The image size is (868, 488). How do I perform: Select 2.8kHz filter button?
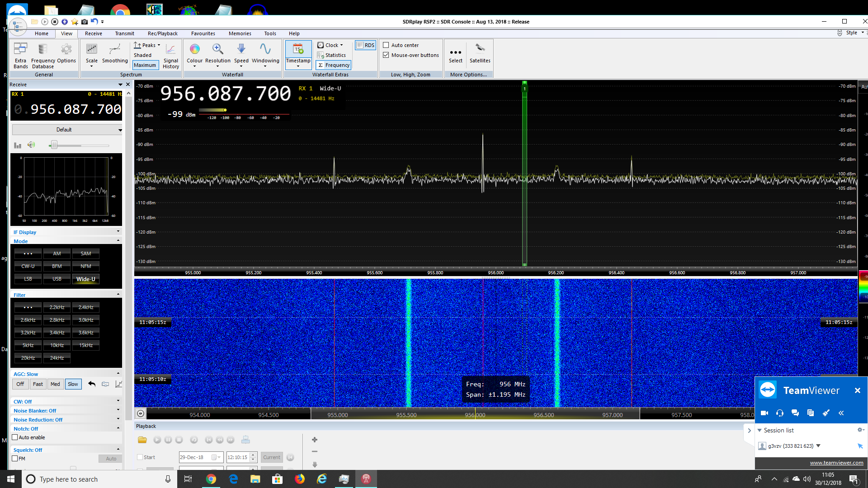[57, 320]
